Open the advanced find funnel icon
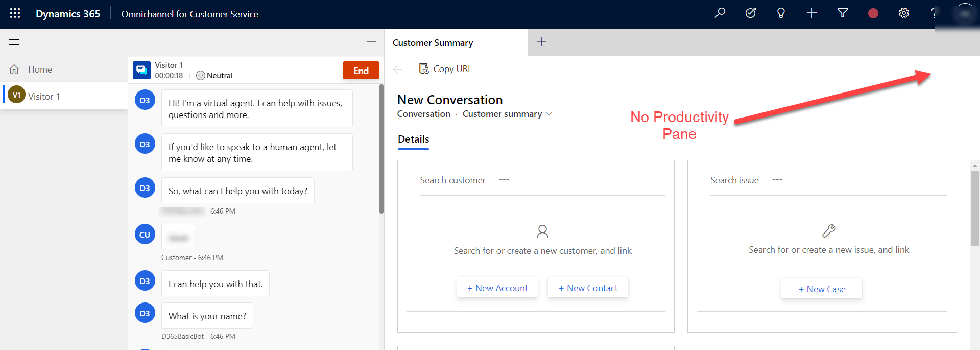This screenshot has width=980, height=350. pos(843,13)
